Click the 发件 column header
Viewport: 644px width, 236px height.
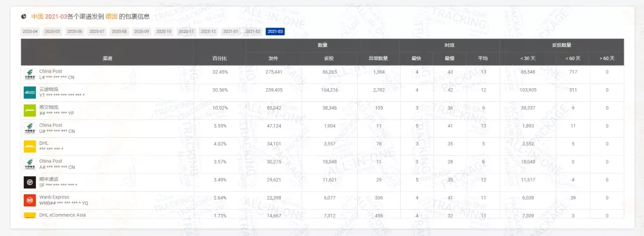coord(273,58)
